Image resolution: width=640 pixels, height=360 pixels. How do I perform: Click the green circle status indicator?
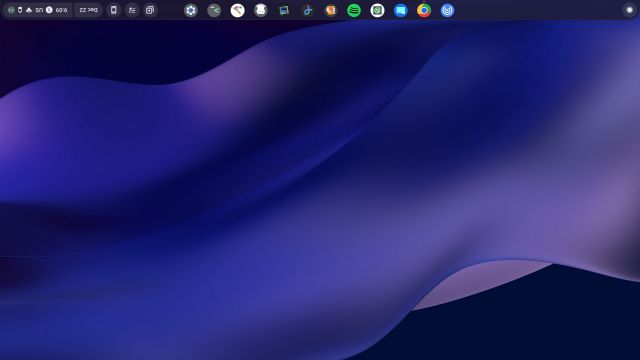[11, 10]
